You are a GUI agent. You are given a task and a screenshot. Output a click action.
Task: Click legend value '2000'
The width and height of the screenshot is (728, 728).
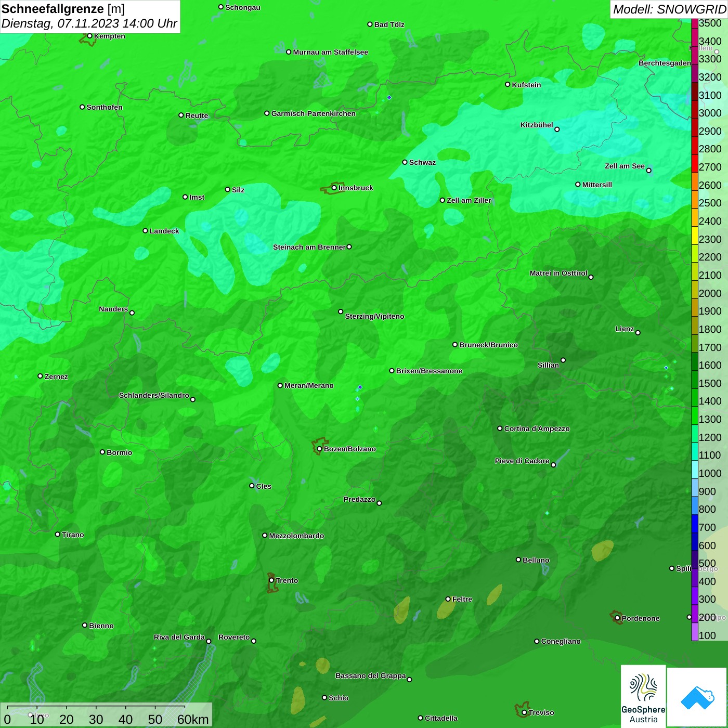(x=710, y=293)
